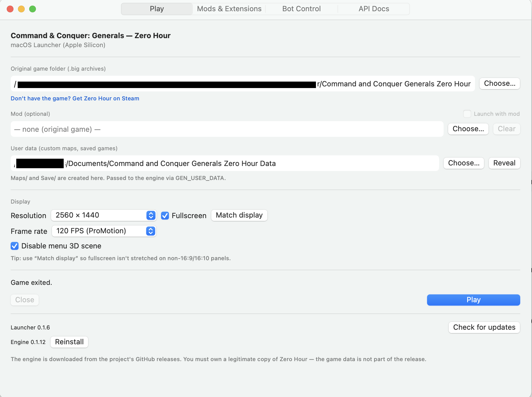Click the 'Original game folder (.big archives)' label
Screen dimensions: 532x397
coord(58,69)
